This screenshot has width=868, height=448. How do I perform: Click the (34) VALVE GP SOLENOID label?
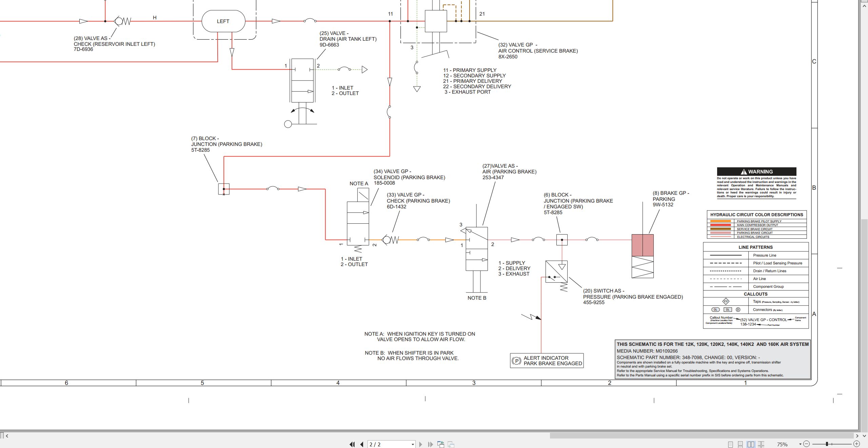(x=409, y=177)
